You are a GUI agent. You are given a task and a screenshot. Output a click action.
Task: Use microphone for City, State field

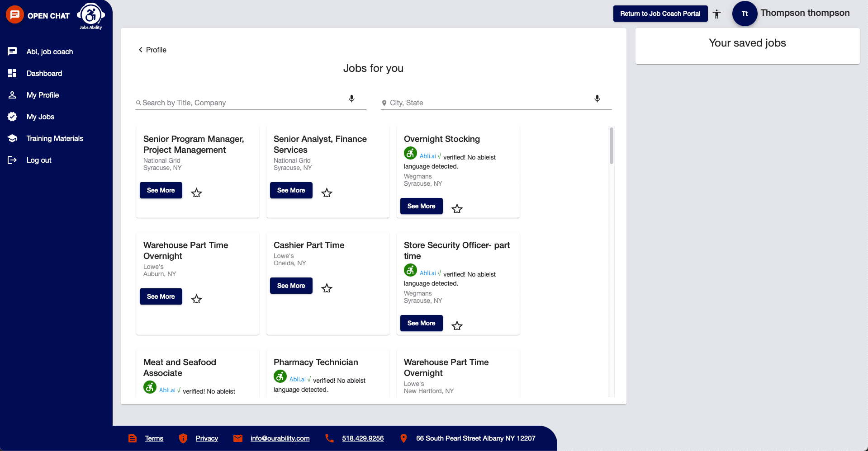597,99
